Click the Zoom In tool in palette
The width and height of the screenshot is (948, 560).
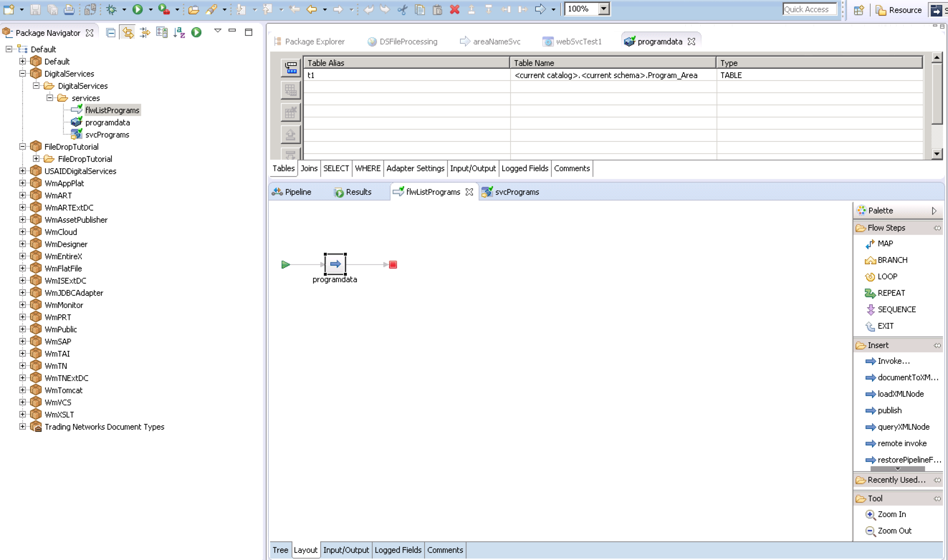[891, 514]
